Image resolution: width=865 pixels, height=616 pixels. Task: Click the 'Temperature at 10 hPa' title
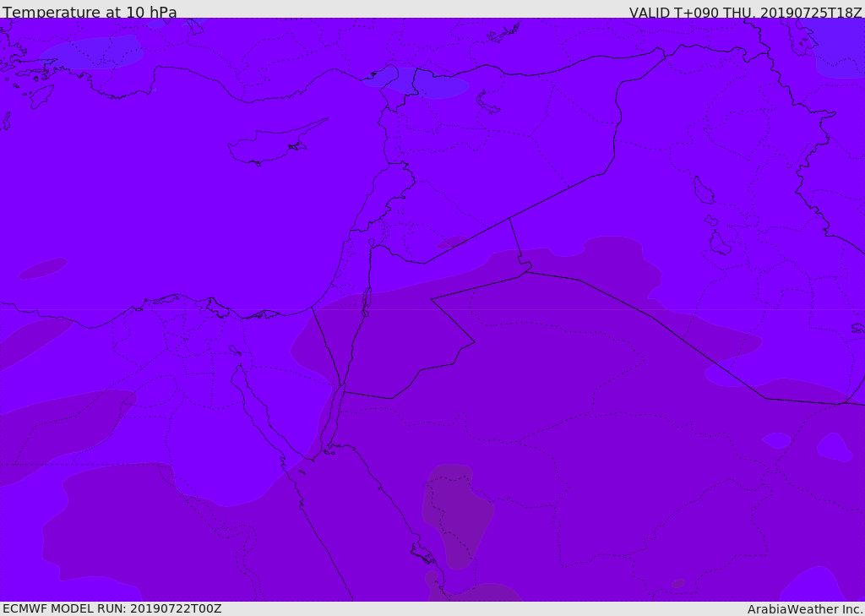pyautogui.click(x=90, y=13)
